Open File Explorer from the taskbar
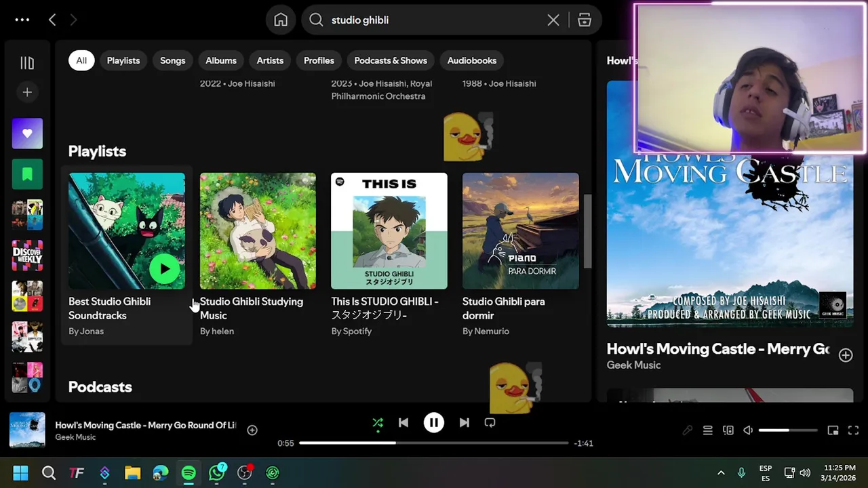Image resolution: width=868 pixels, height=488 pixels. [132, 472]
